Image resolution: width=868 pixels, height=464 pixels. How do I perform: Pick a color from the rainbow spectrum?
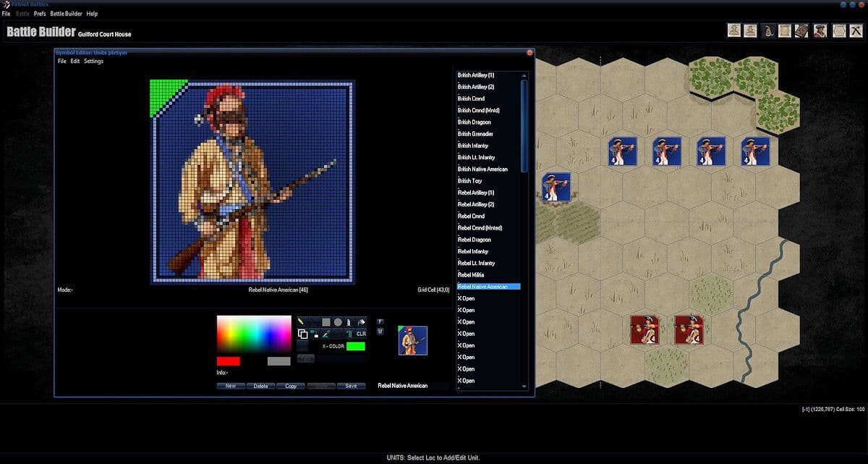(x=254, y=334)
